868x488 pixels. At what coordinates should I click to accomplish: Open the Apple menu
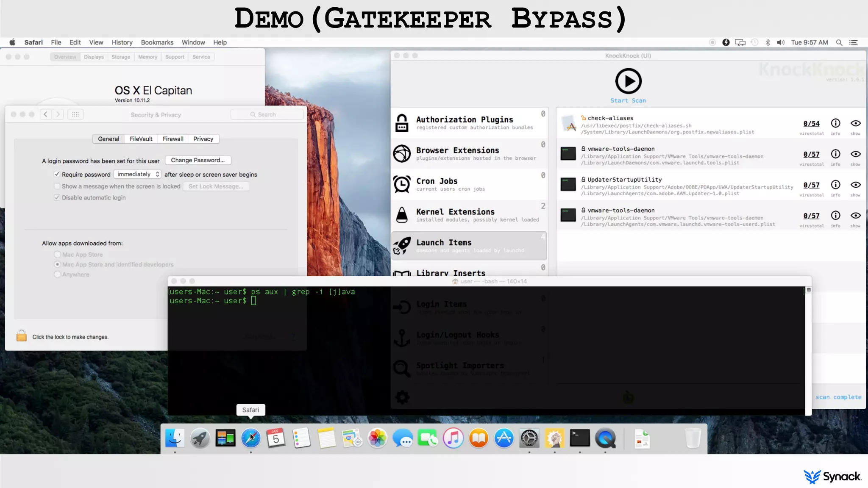(x=13, y=42)
